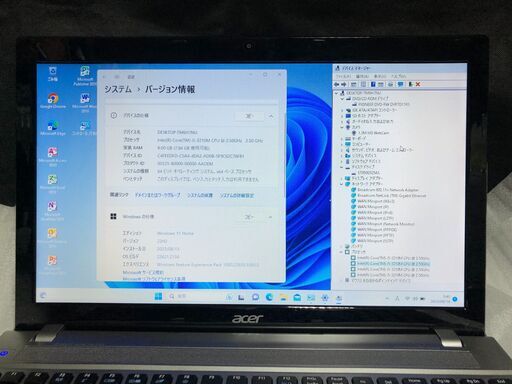Expand the IDE ATA/ATAPI controllers node
The image size is (512, 384).
tap(342, 110)
